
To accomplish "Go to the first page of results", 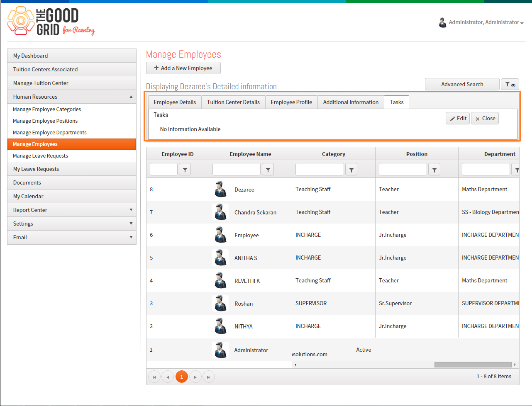I will (154, 377).
